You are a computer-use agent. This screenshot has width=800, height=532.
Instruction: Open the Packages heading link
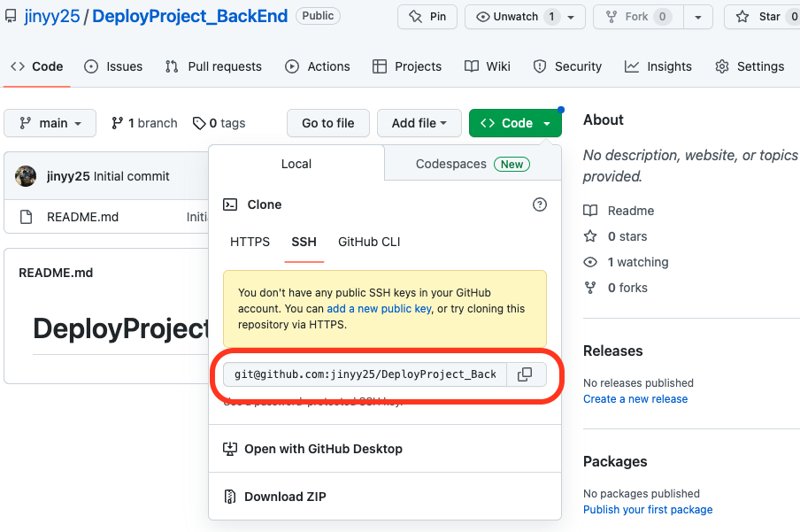pyautogui.click(x=615, y=461)
